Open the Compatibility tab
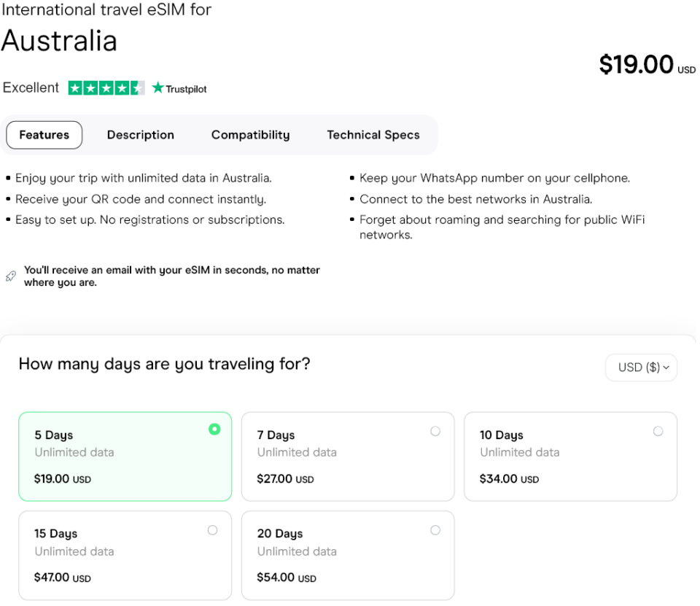Image resolution: width=700 pixels, height=606 pixels. (250, 135)
